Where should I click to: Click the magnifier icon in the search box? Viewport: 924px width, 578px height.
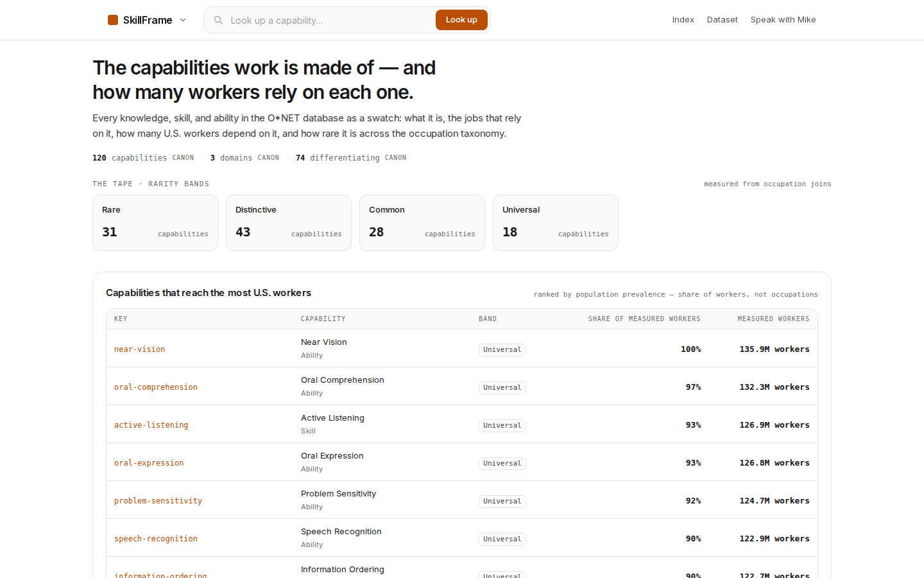coord(218,20)
